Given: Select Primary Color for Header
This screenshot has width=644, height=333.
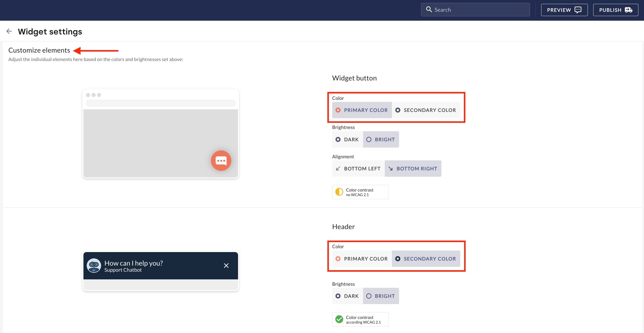Looking at the screenshot, I should [x=362, y=259].
